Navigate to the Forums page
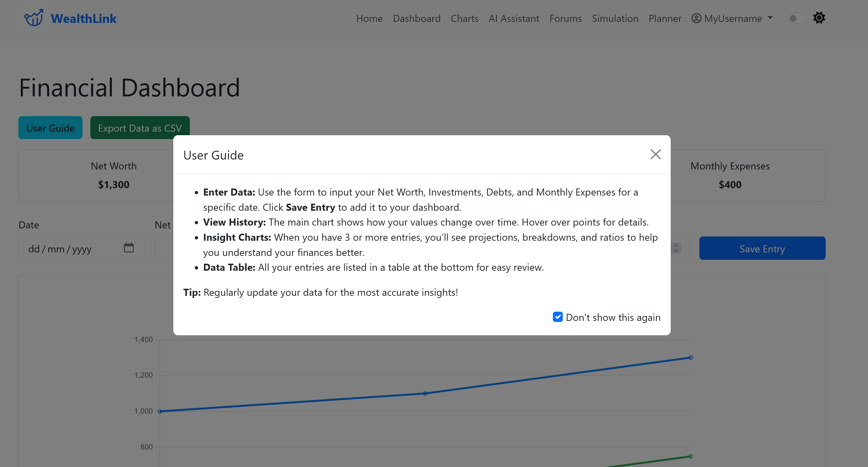The width and height of the screenshot is (868, 467). tap(565, 18)
